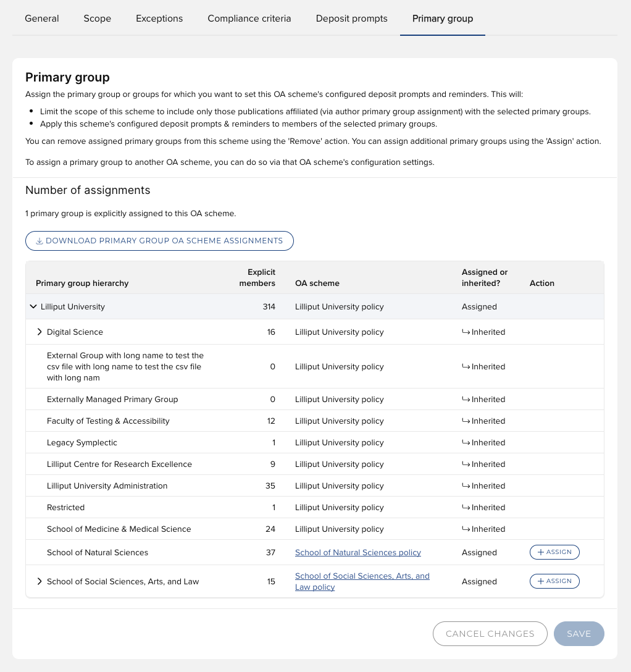This screenshot has height=672, width=631.
Task: Click Assign for School of Natural Sciences
Action: 554,552
